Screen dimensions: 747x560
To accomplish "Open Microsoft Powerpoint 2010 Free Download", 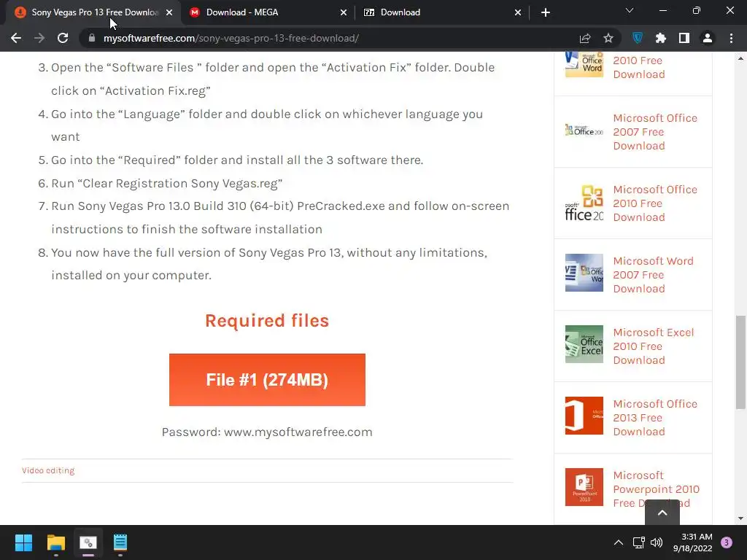I will point(656,489).
